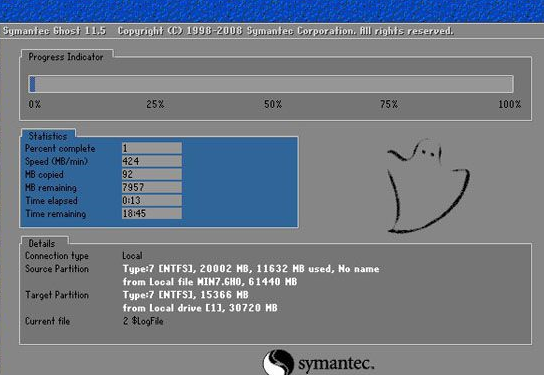Viewport: 544px width, 375px height.
Task: Click the Source Partition label
Action: click(x=57, y=269)
